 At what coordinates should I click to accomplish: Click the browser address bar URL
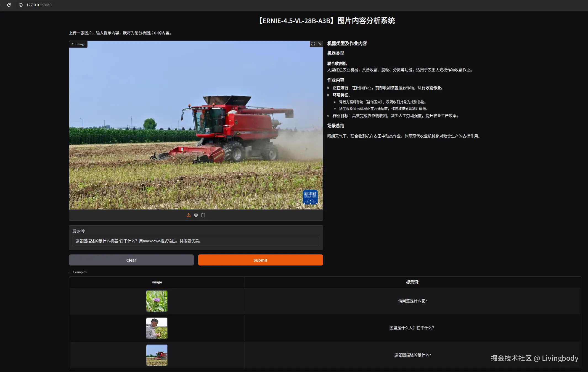pos(39,5)
